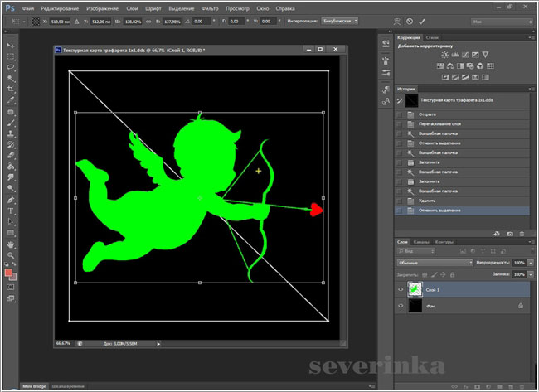The image size is (539, 392).
Task: Switch to the Каналы tab
Action: click(x=423, y=242)
